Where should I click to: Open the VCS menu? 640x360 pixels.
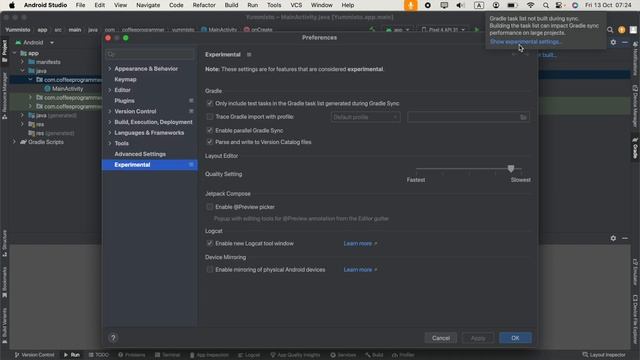click(x=296, y=5)
